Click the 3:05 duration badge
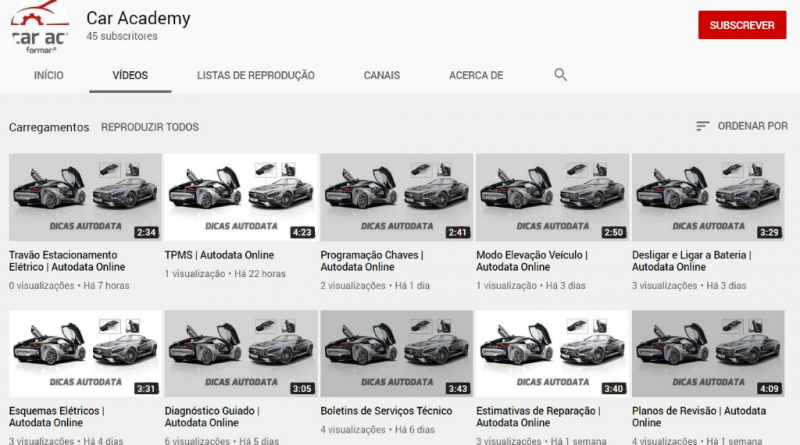Image resolution: width=800 pixels, height=445 pixels. [302, 388]
